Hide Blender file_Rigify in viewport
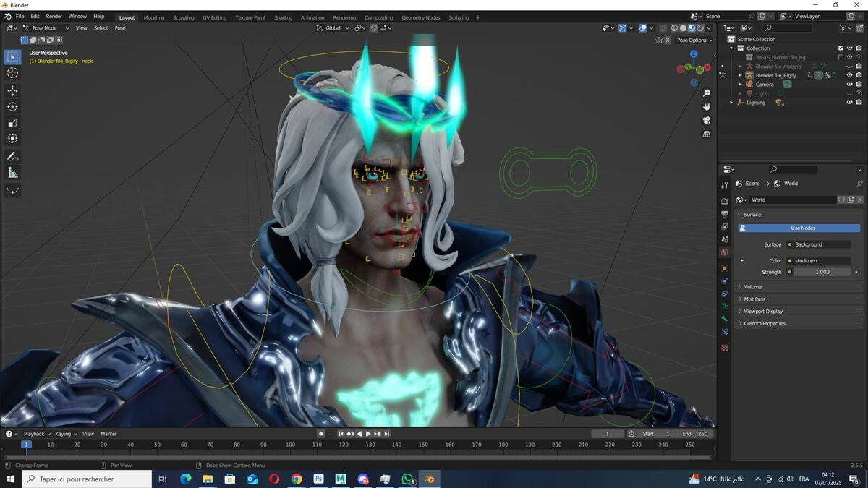Viewport: 868px width, 488px height. click(x=849, y=75)
